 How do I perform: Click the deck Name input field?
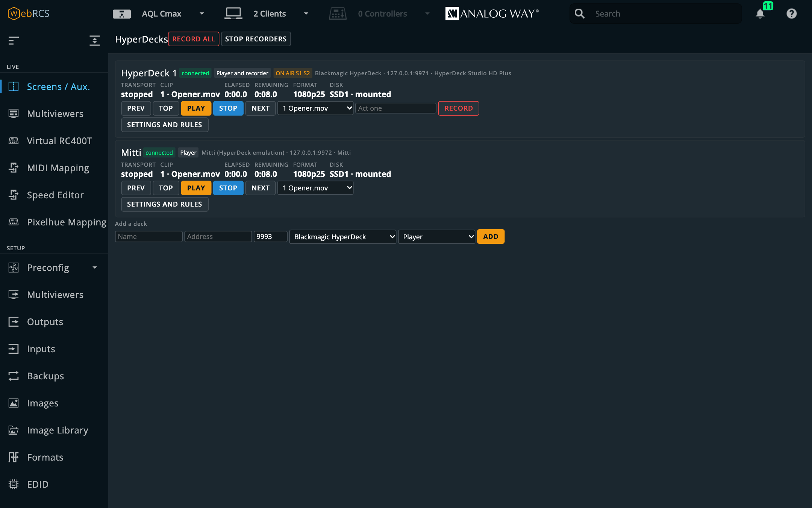pos(149,237)
